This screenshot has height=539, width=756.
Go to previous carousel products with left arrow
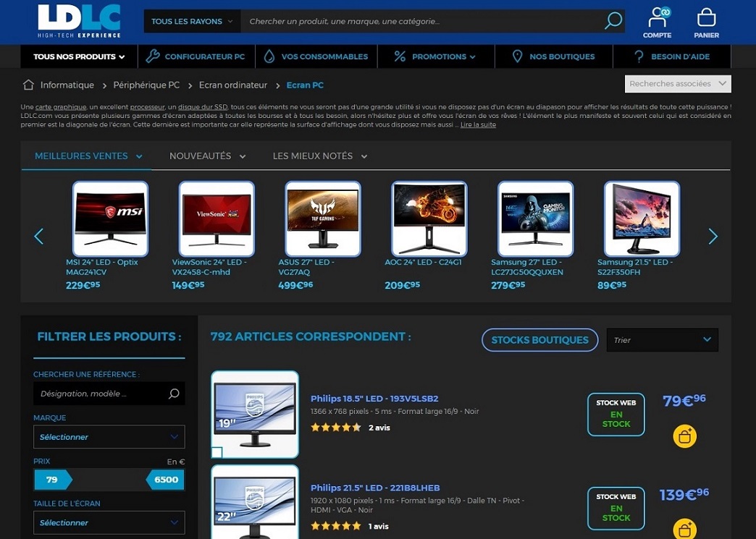[39, 236]
